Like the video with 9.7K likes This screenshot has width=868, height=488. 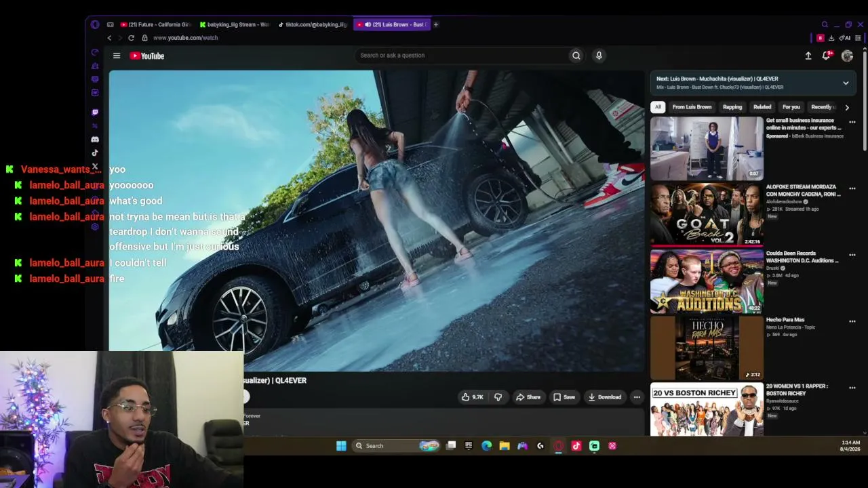[x=472, y=397]
